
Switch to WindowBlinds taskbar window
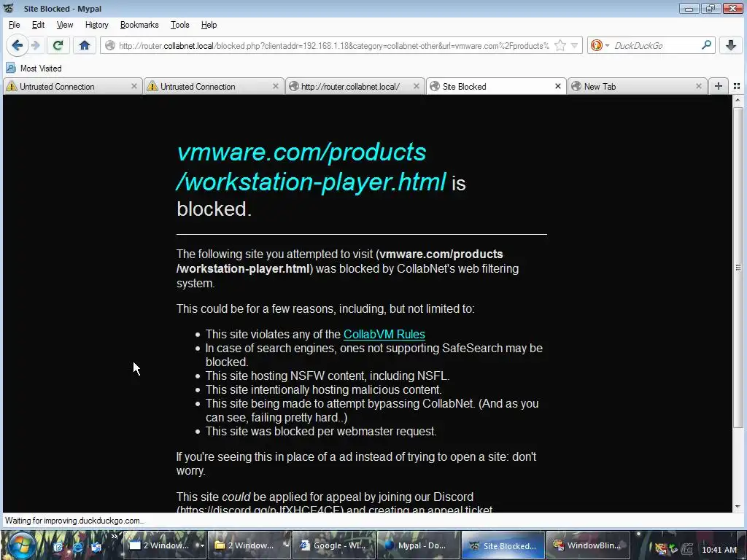pyautogui.click(x=587, y=545)
